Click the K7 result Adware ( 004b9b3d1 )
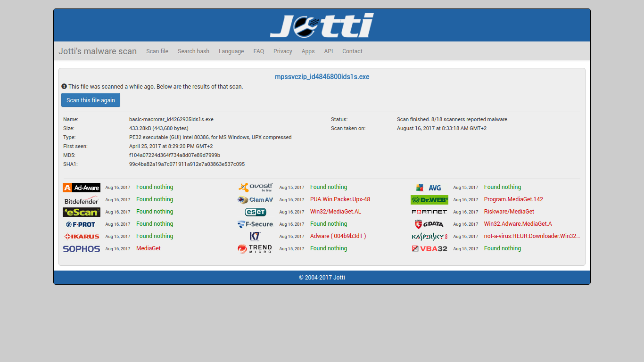 (338, 236)
